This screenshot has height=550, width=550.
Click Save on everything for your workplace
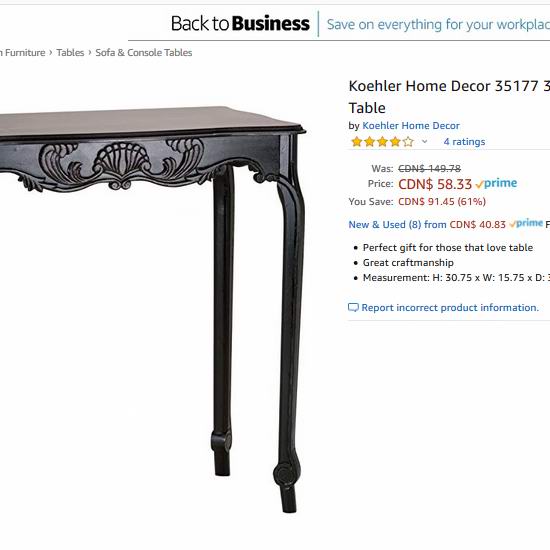tap(438, 25)
